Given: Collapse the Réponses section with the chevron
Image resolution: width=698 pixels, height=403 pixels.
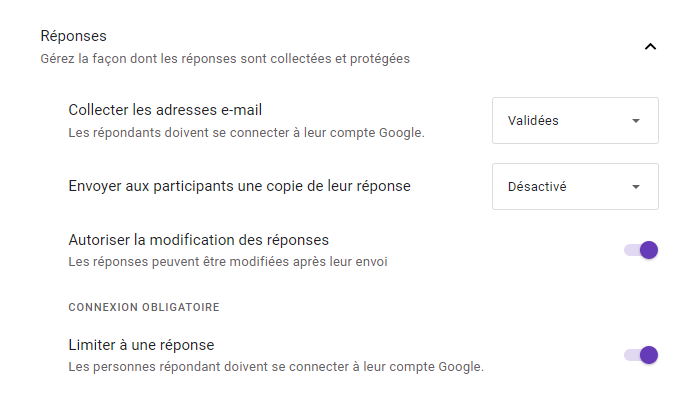Looking at the screenshot, I should [x=650, y=46].
